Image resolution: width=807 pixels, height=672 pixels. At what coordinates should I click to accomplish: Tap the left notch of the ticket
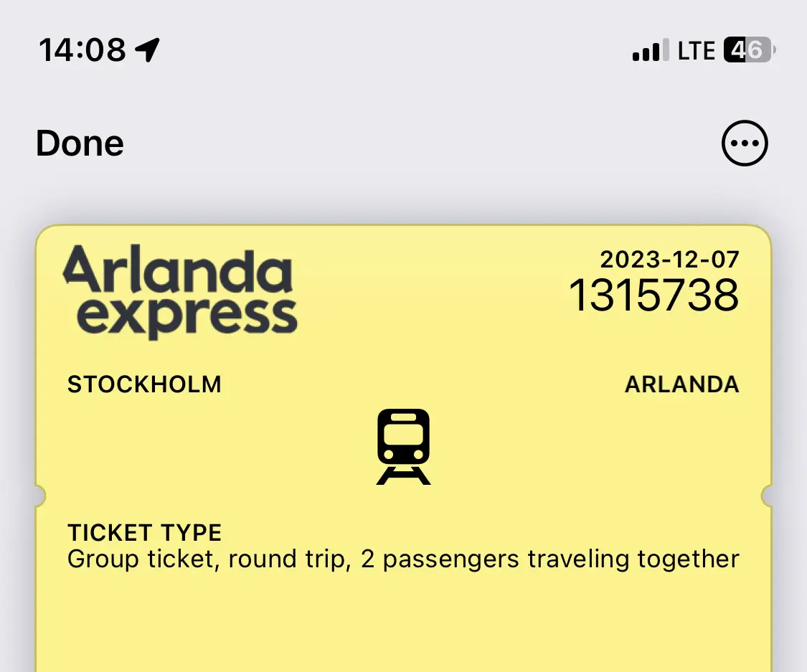click(x=39, y=496)
